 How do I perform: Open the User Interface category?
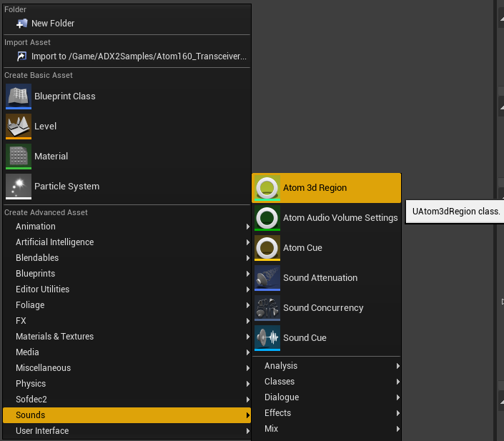(x=127, y=431)
